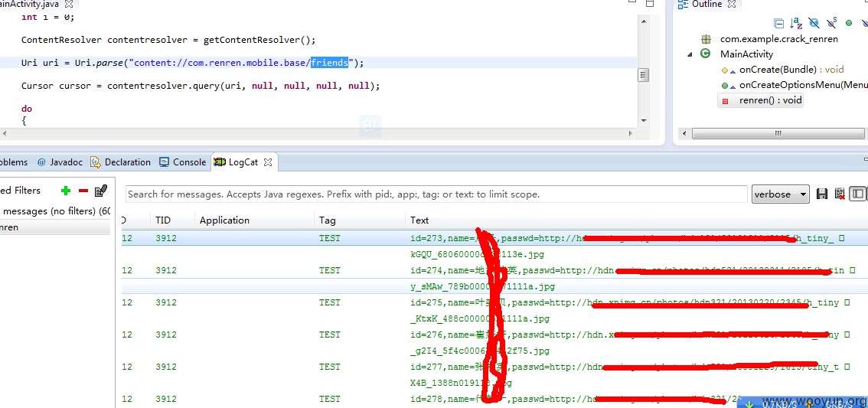Select All messages (no filters) entry
This screenshot has width=868, height=408.
[55, 211]
